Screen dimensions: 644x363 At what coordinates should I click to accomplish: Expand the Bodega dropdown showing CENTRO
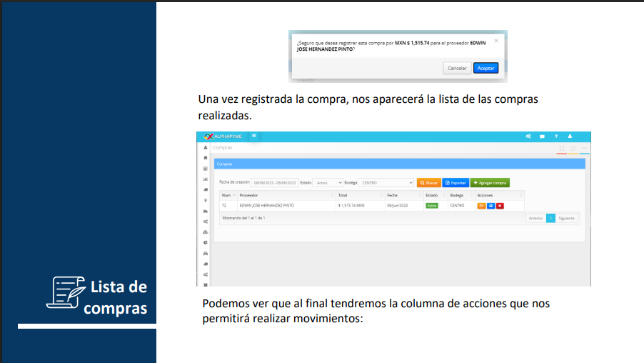386,183
